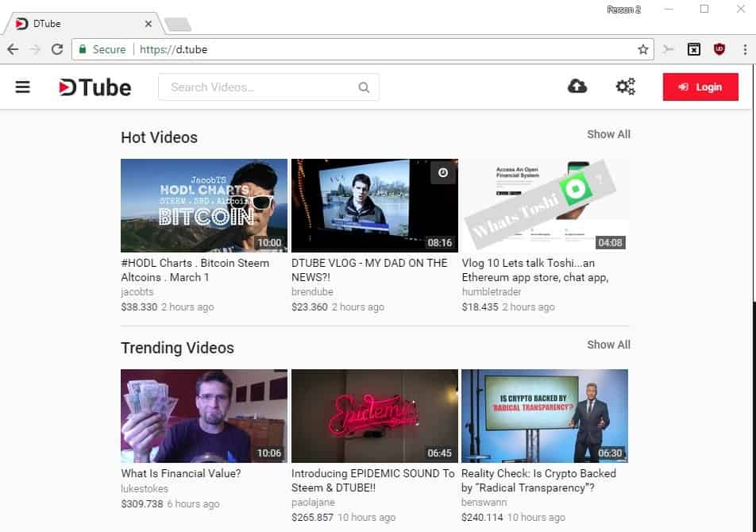Show All Hot Videos
The width and height of the screenshot is (756, 532).
608,134
